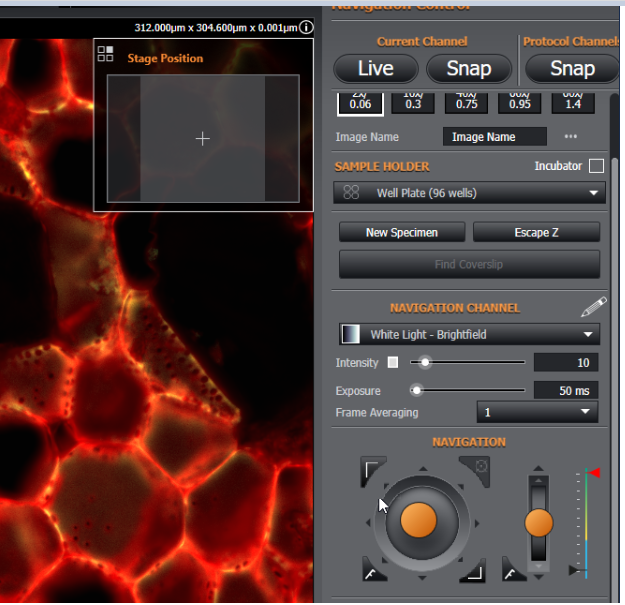Open the Frame Averaging dropdown
625x605 pixels.
[537, 412]
